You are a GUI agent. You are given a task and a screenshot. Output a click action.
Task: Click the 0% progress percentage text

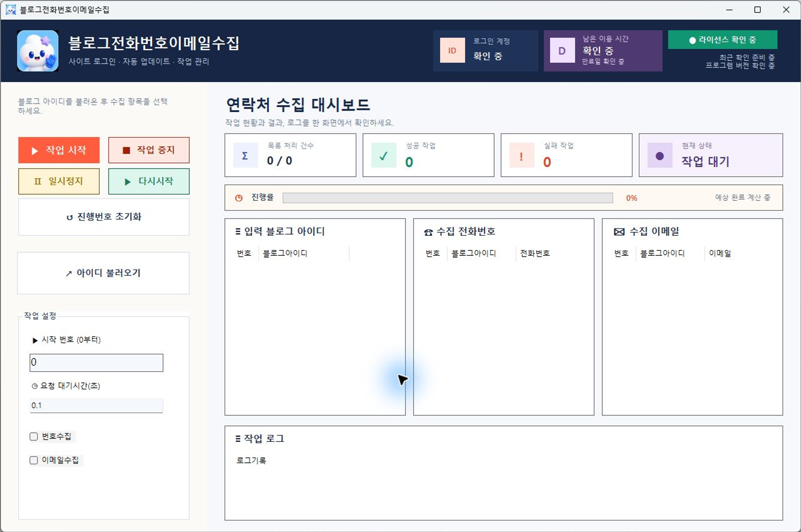[x=632, y=198]
